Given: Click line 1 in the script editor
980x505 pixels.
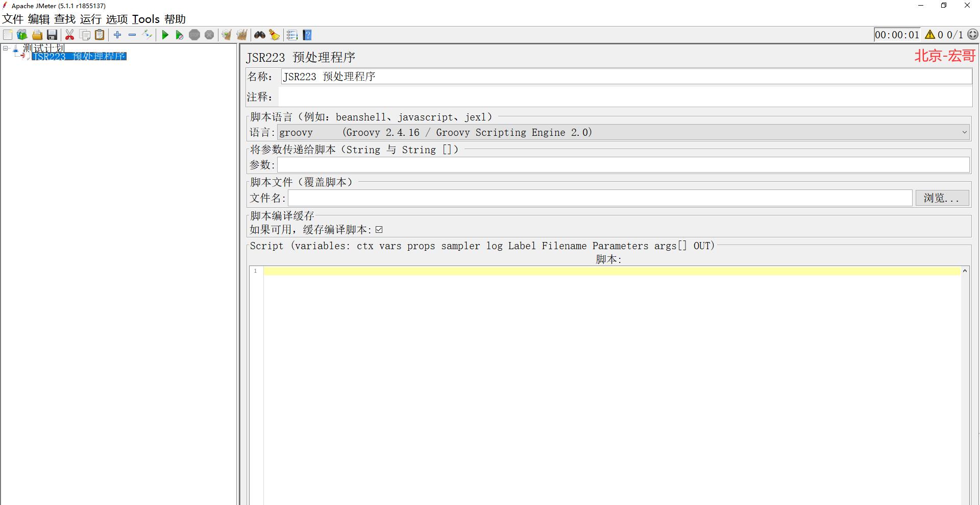Looking at the screenshot, I should tap(612, 271).
